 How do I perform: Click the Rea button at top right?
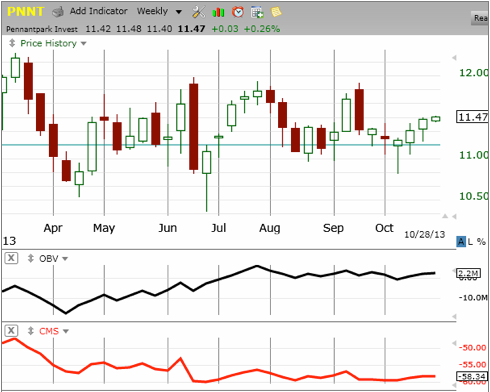click(480, 18)
